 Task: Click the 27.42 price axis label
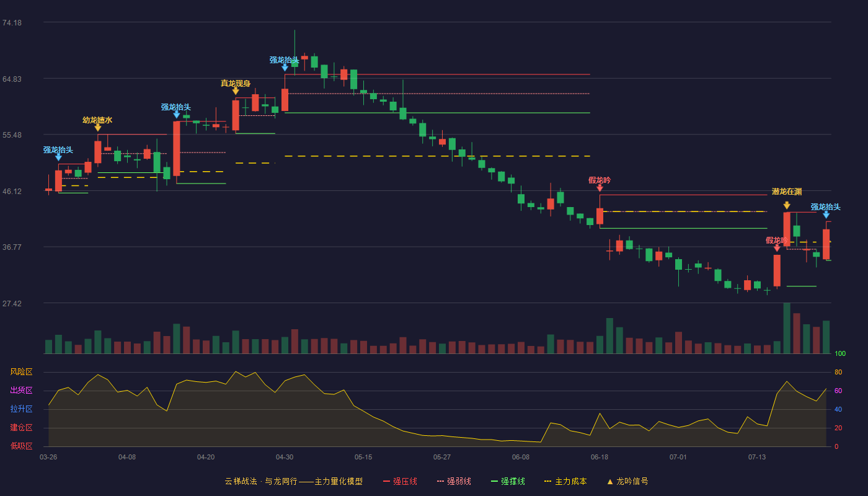(x=12, y=303)
